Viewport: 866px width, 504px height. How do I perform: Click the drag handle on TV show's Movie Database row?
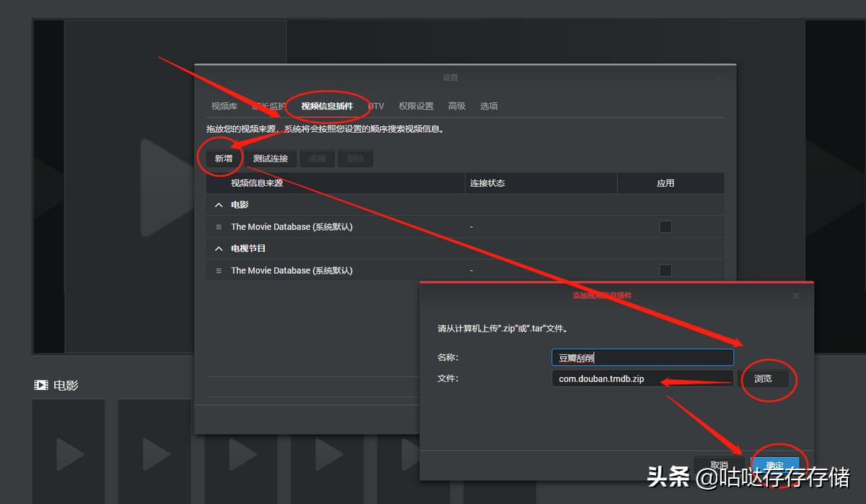(x=219, y=270)
